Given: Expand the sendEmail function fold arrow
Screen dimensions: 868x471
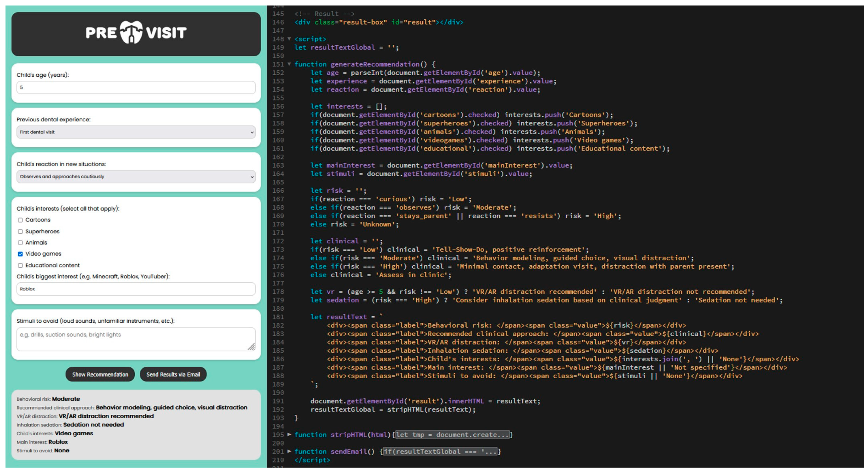Looking at the screenshot, I should (289, 451).
